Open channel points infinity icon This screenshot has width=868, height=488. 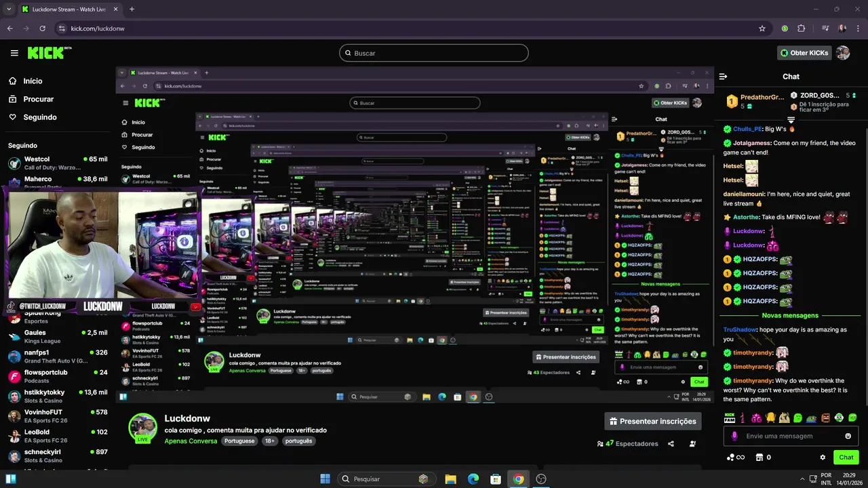(x=736, y=457)
